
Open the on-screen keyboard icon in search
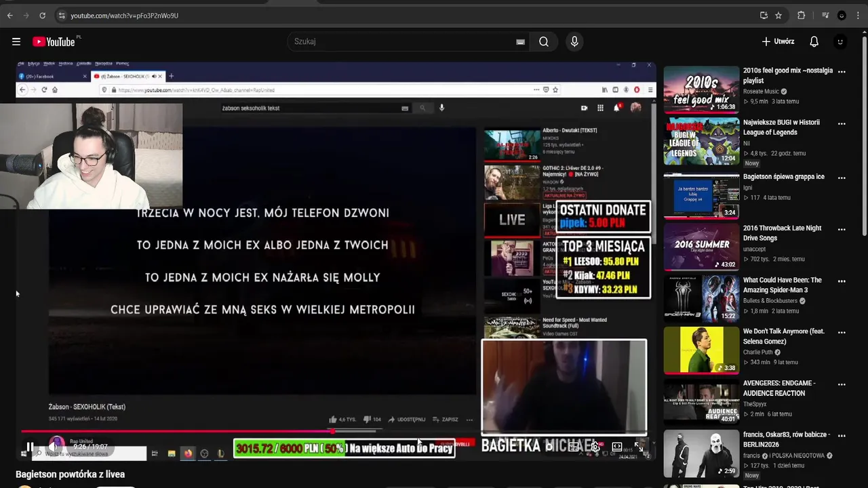coord(520,41)
